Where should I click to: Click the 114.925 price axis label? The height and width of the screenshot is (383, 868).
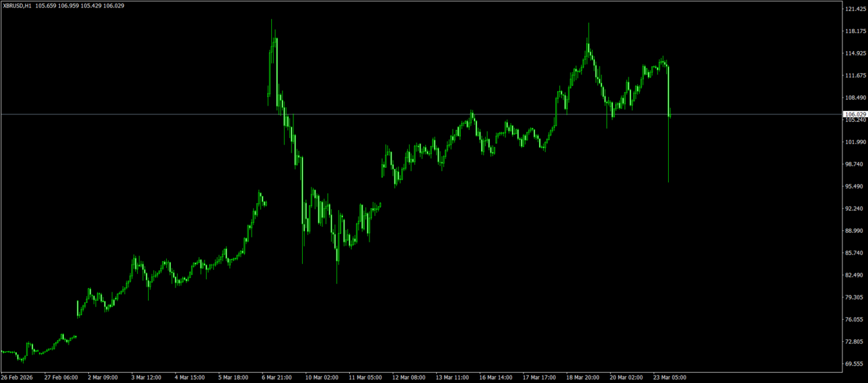coord(855,53)
